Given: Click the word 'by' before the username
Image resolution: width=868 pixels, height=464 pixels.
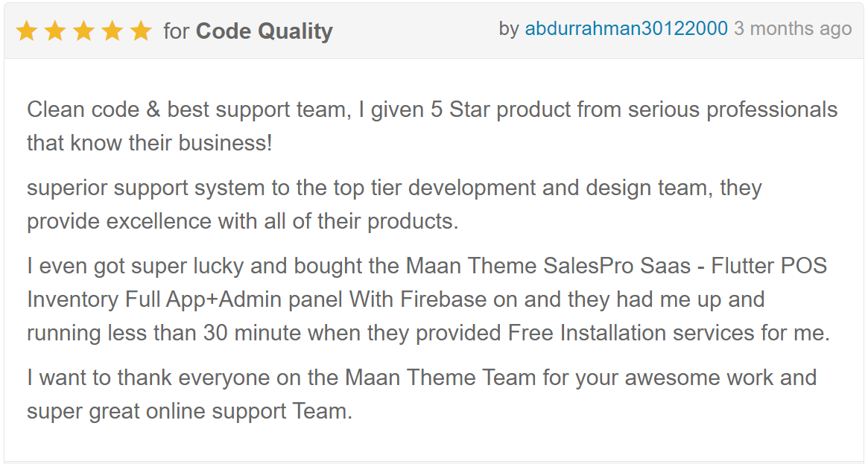Looking at the screenshot, I should click(509, 29).
